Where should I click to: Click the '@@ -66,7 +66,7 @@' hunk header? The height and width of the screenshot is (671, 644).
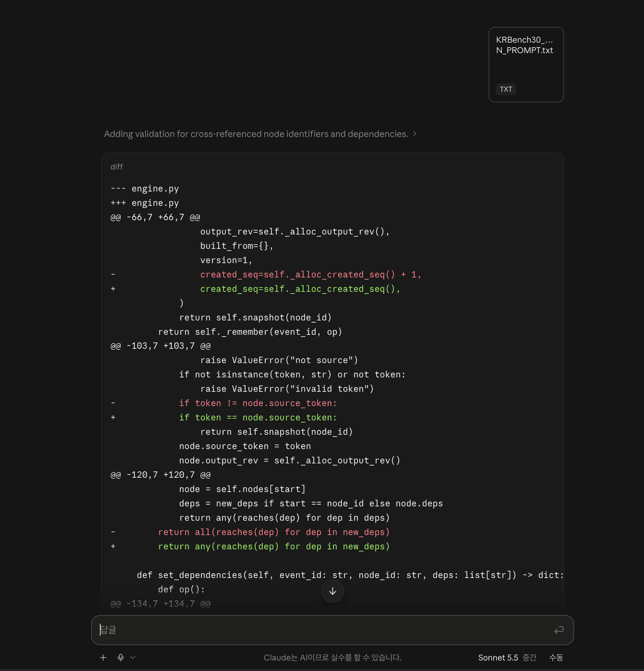(x=155, y=217)
